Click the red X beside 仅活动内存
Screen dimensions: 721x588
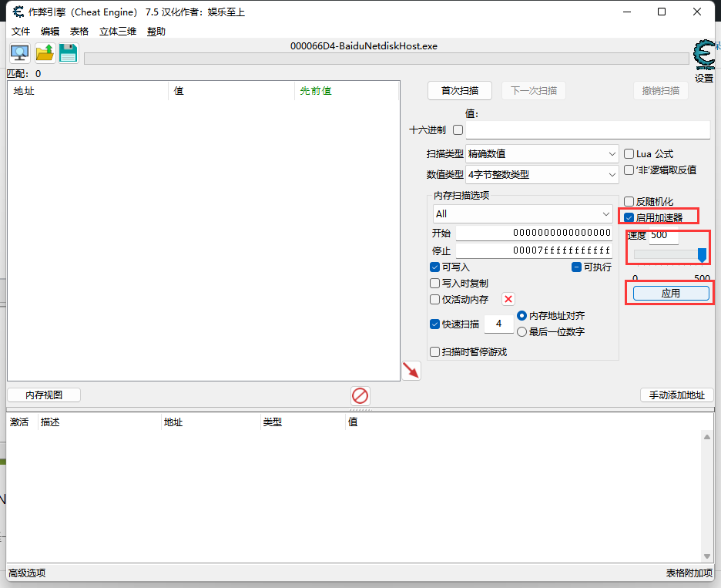pyautogui.click(x=508, y=299)
